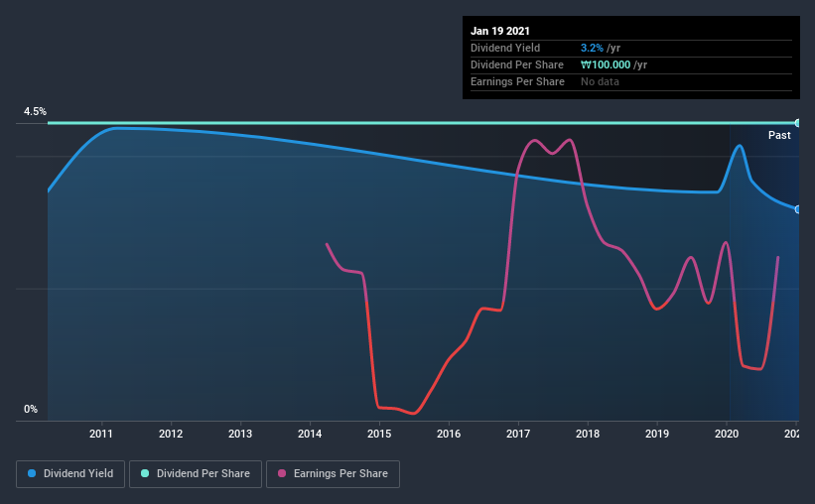Click the Jan 19 2021 tooltip date
815x504 pixels.
pos(500,31)
